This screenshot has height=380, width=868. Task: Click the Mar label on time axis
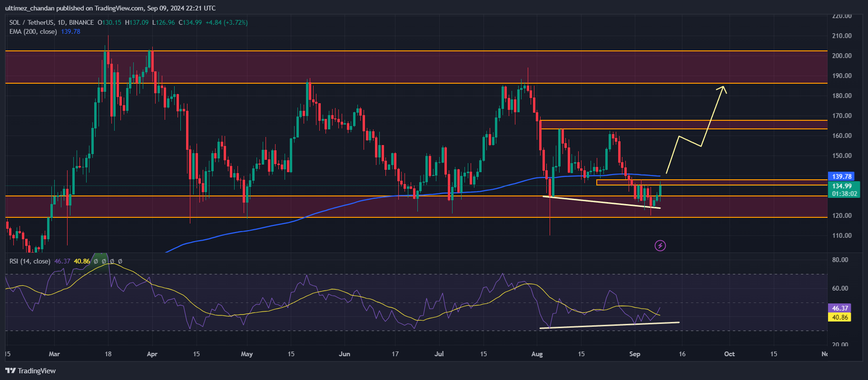click(x=54, y=354)
